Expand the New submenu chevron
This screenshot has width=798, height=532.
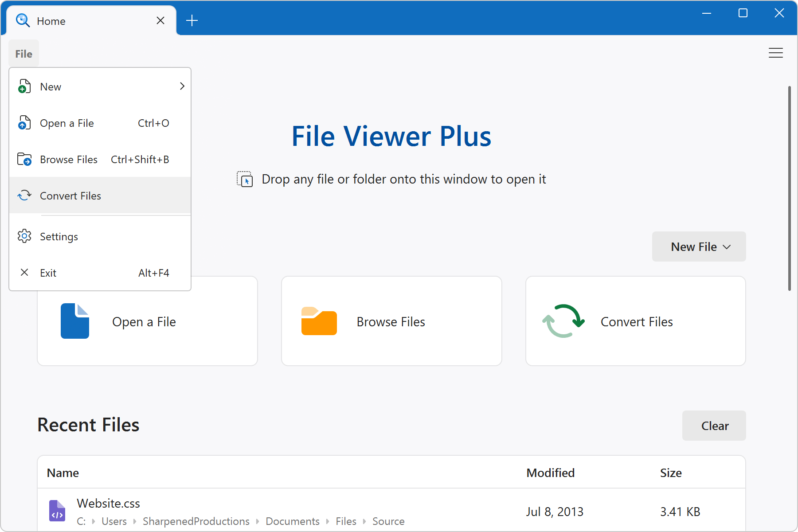(182, 86)
